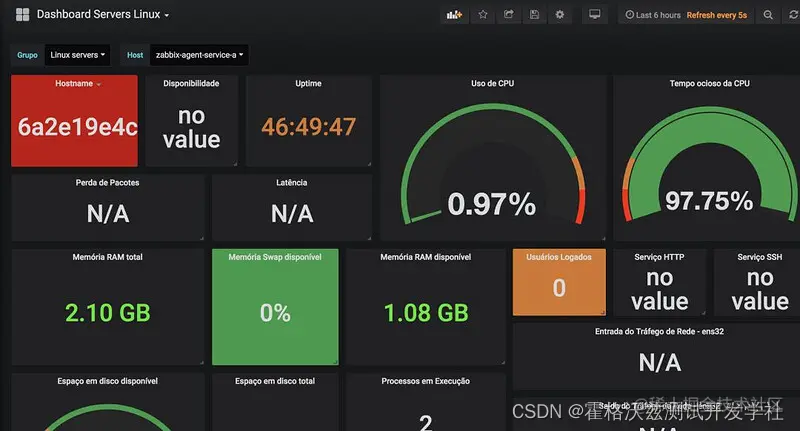
Task: Open the Tempo ocioso da CPU panel title
Action: click(710, 83)
